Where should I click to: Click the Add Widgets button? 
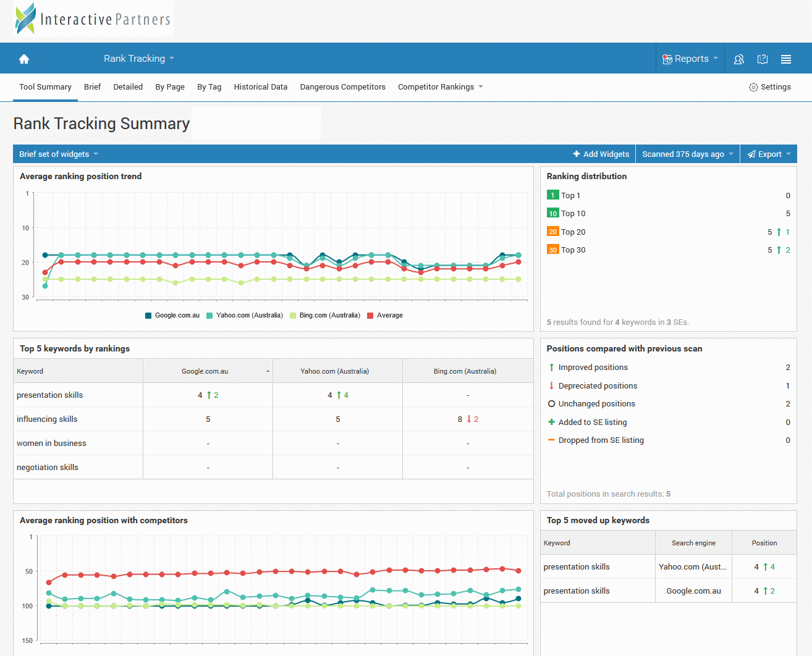[601, 154]
